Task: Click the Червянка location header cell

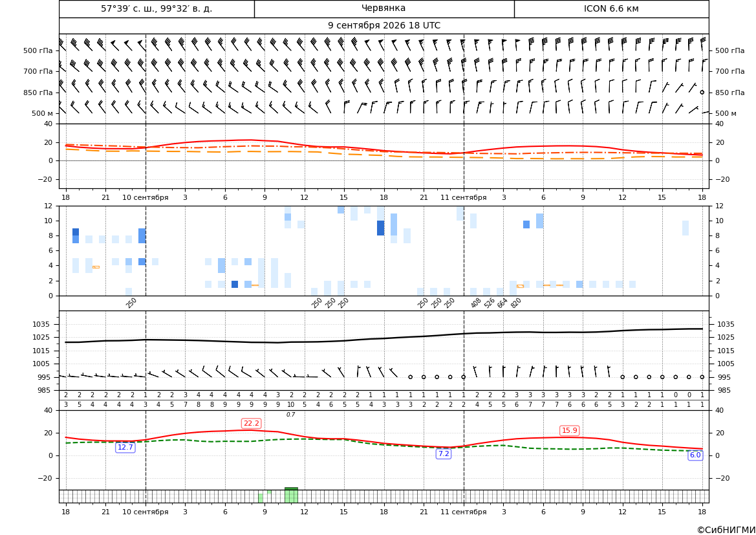Action: [x=383, y=8]
